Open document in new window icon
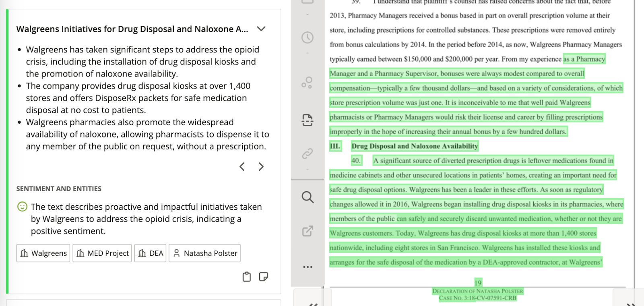 pos(308,231)
